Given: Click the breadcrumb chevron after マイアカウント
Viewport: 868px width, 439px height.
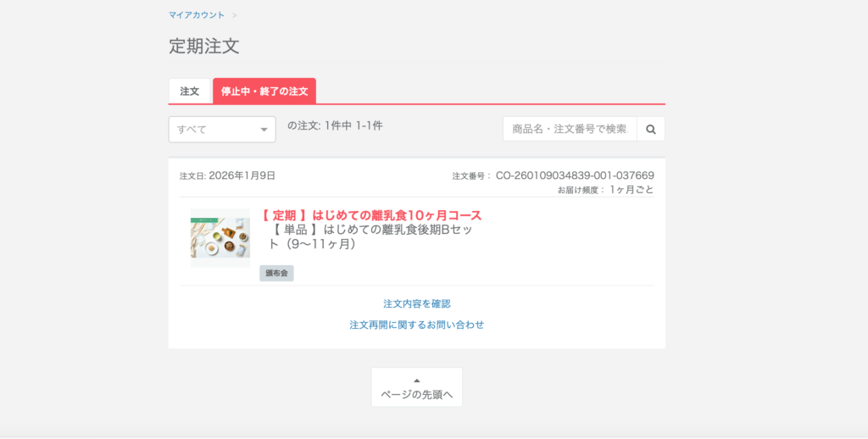Looking at the screenshot, I should 235,15.
